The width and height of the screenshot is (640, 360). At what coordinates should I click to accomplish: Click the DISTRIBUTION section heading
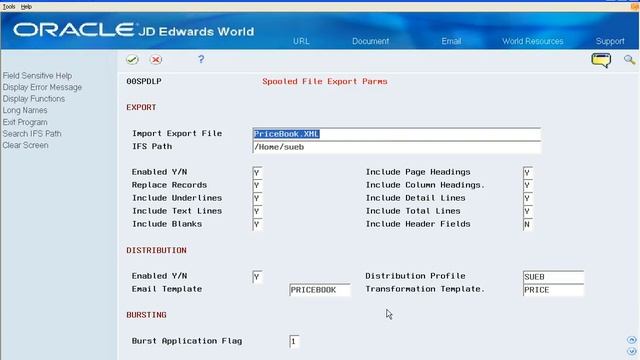click(x=156, y=250)
